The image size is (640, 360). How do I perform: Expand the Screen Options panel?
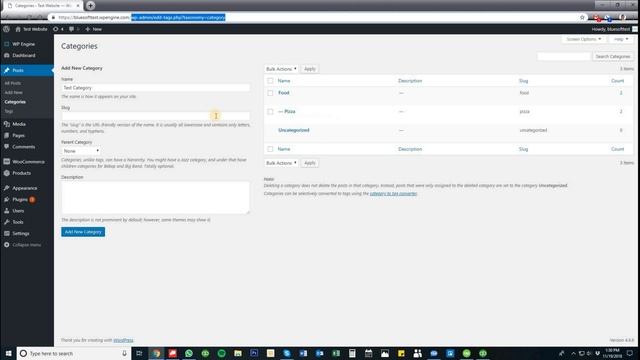pyautogui.click(x=584, y=39)
